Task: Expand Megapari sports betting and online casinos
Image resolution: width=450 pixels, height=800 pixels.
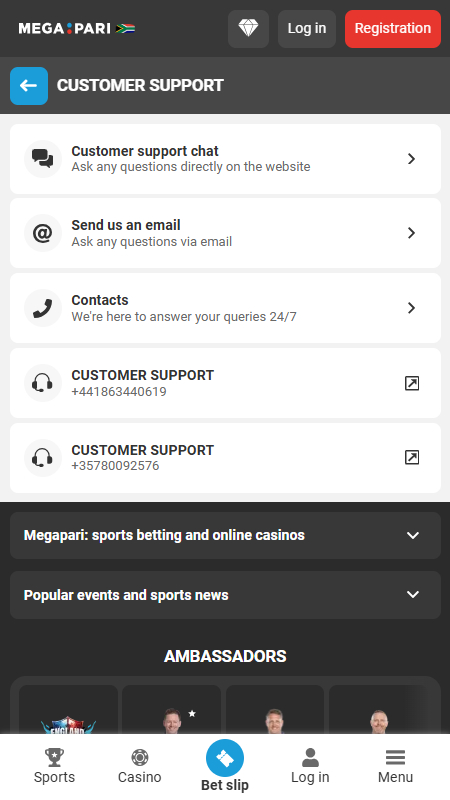Action: (226, 535)
